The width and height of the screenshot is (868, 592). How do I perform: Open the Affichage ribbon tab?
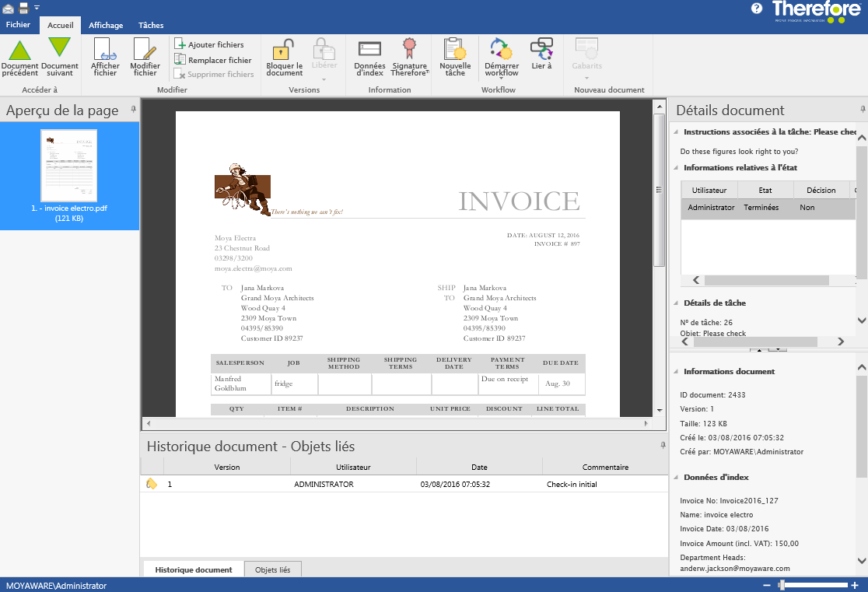point(106,25)
